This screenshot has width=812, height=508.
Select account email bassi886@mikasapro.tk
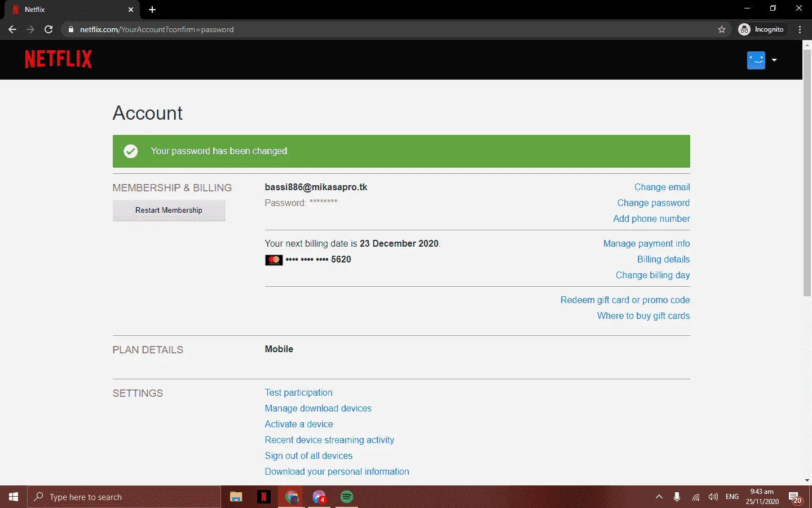coord(316,187)
